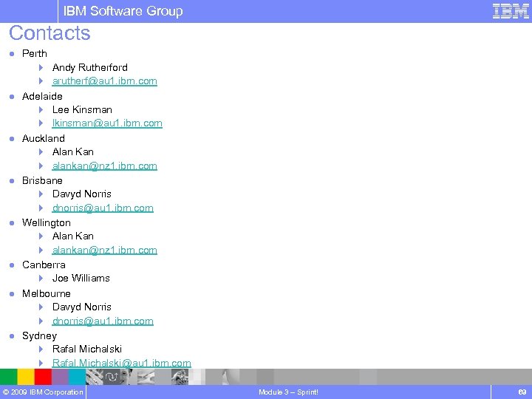
Task: Open dnorris@au1.ibm.com link under Melbourne
Action: coord(103,321)
